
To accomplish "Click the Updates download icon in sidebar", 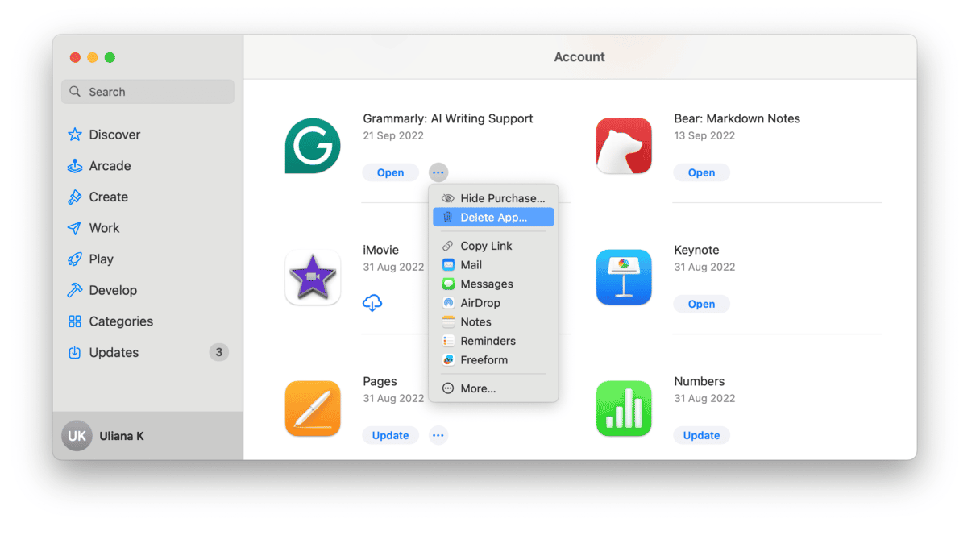I will pyautogui.click(x=75, y=353).
